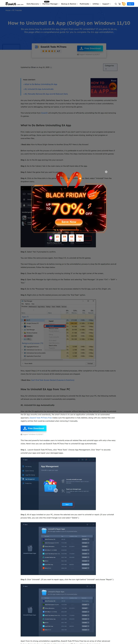Open EaseUS Todo PCTrans Free link
Image resolution: width=138 pixels, height=644 pixels.
41,418
